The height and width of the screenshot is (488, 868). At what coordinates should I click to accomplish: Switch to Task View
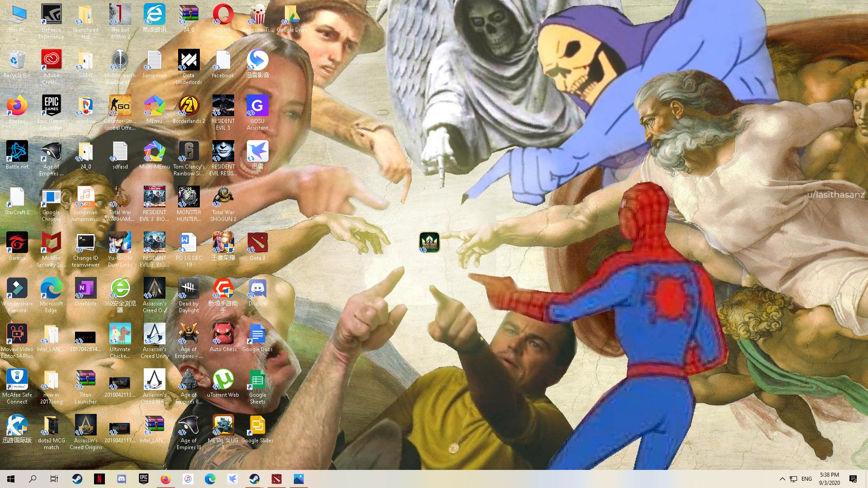coord(54,479)
